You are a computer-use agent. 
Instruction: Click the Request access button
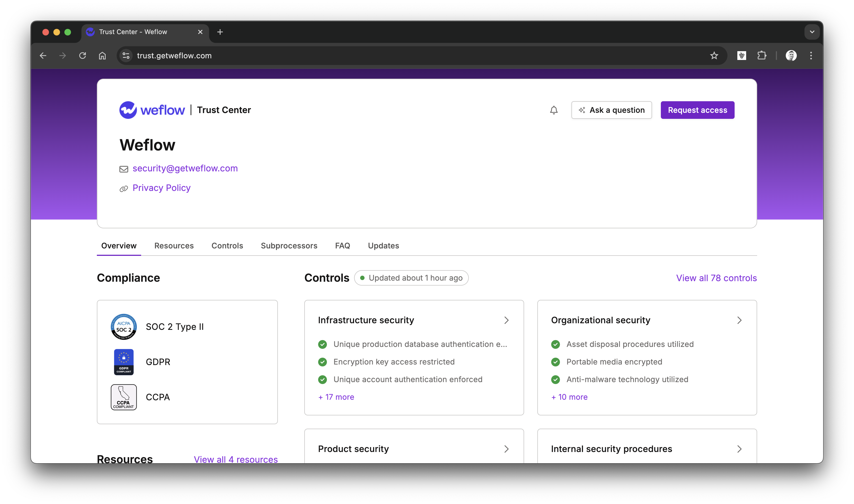697,110
